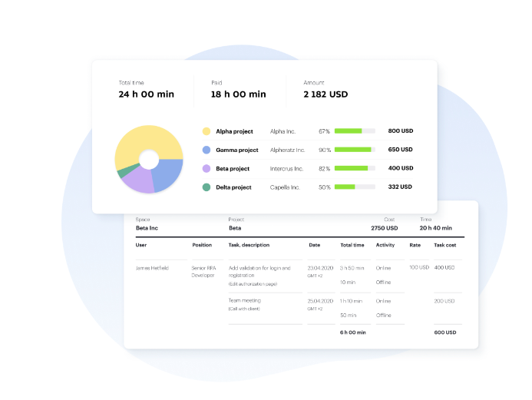Click the 'Rate' column header
The width and height of the screenshot is (532, 400).
[415, 245]
